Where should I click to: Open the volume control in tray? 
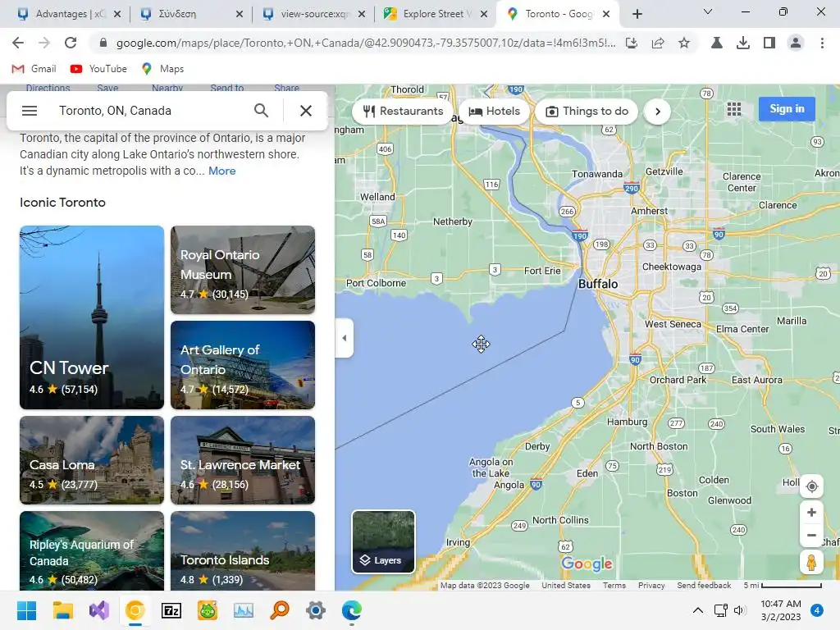tap(739, 610)
